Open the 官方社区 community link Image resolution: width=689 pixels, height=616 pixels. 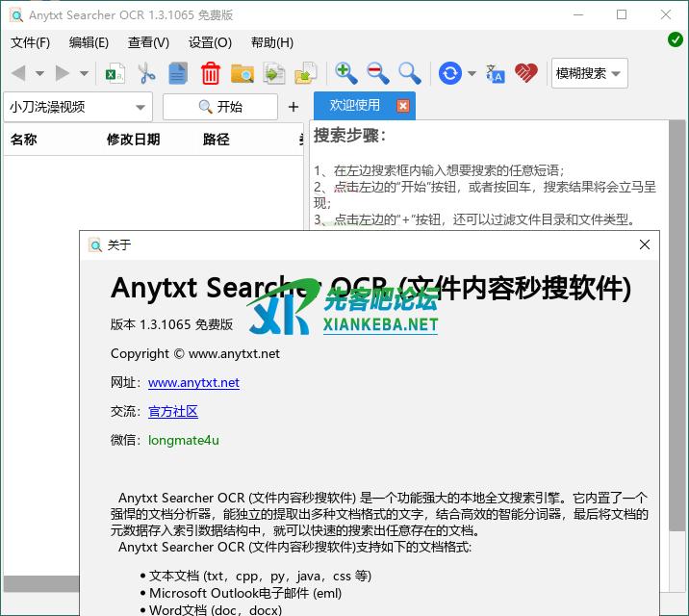pyautogui.click(x=173, y=411)
